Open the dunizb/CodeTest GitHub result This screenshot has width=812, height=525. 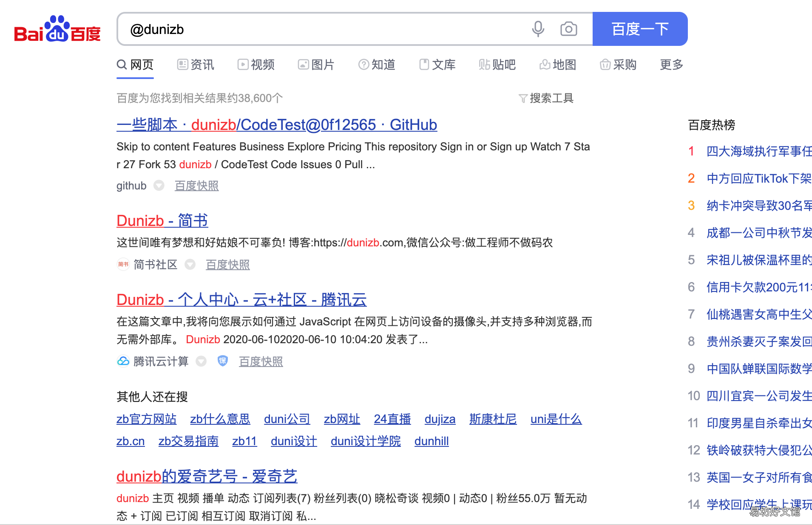[x=277, y=124]
